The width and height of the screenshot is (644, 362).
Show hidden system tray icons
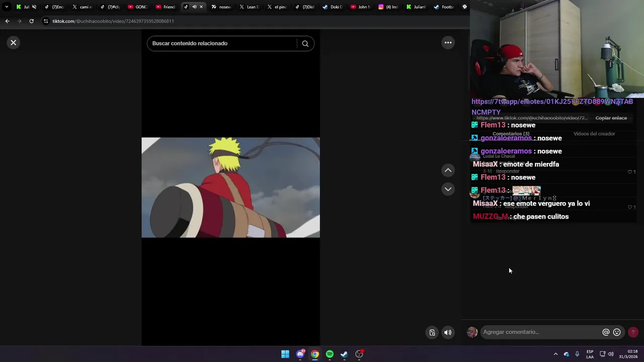[555, 354]
